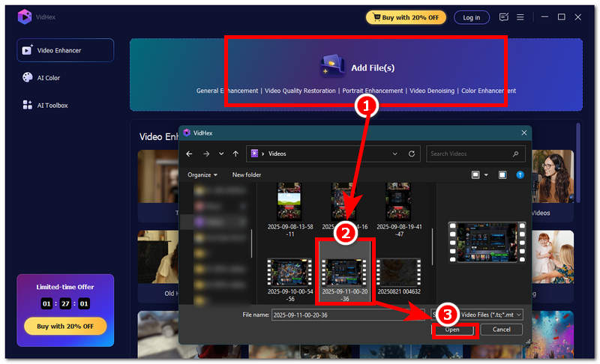The width and height of the screenshot is (600, 364).
Task: Open the AI Toolbox tab
Action: 52,105
